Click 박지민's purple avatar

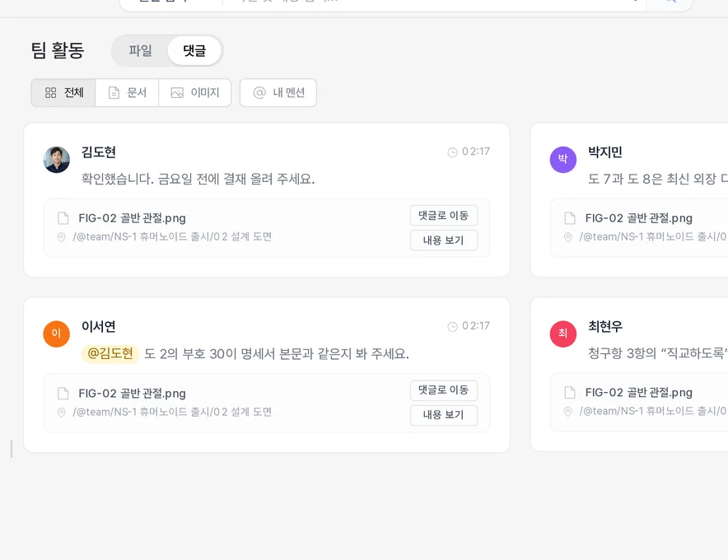pos(562,159)
